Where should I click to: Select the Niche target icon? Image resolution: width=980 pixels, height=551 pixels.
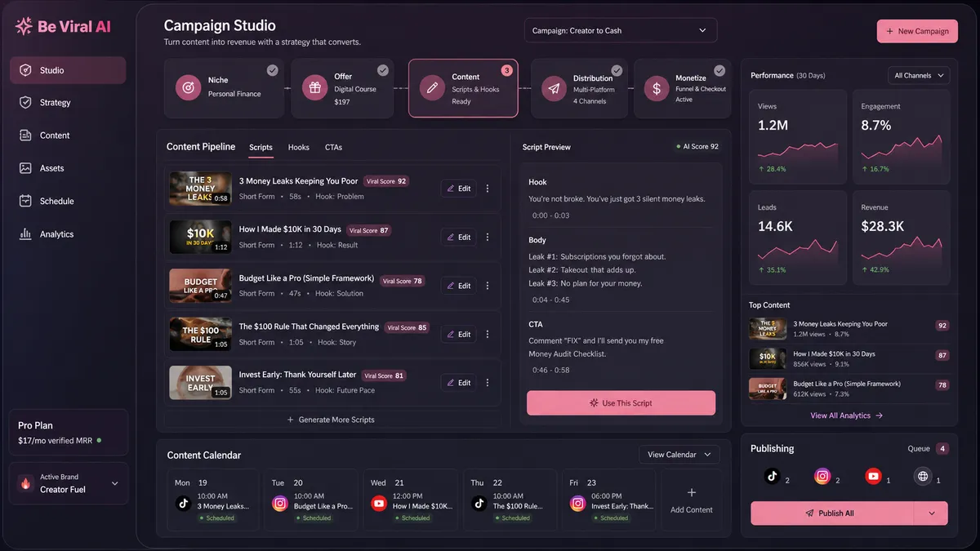pyautogui.click(x=189, y=88)
